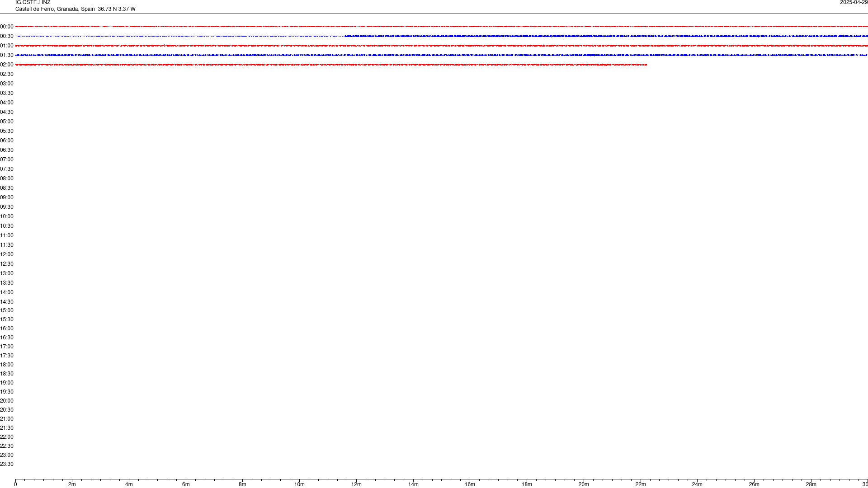
Task: Click the 21:00 row time label
Action: coord(7,419)
